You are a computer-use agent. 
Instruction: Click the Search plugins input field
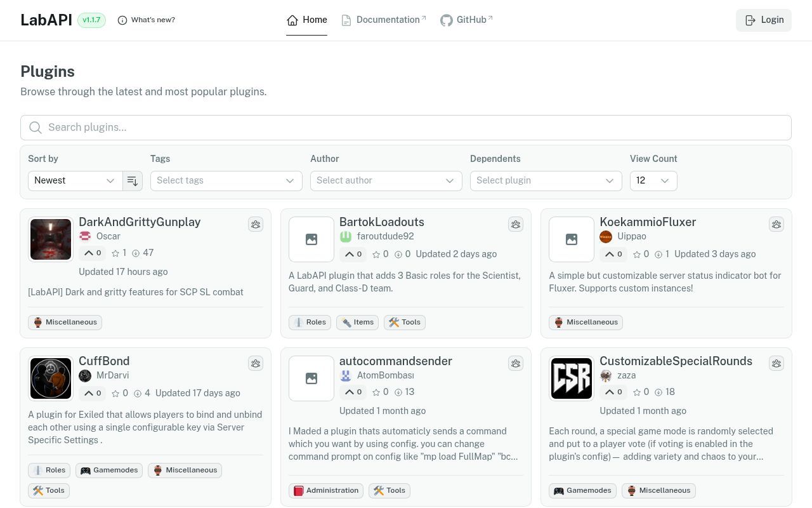point(406,128)
